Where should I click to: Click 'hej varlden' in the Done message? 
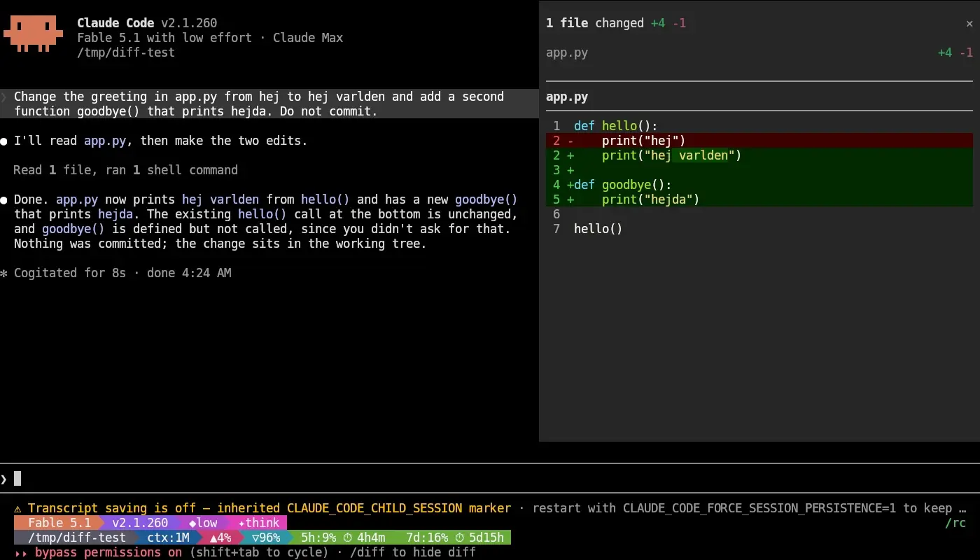(x=220, y=199)
